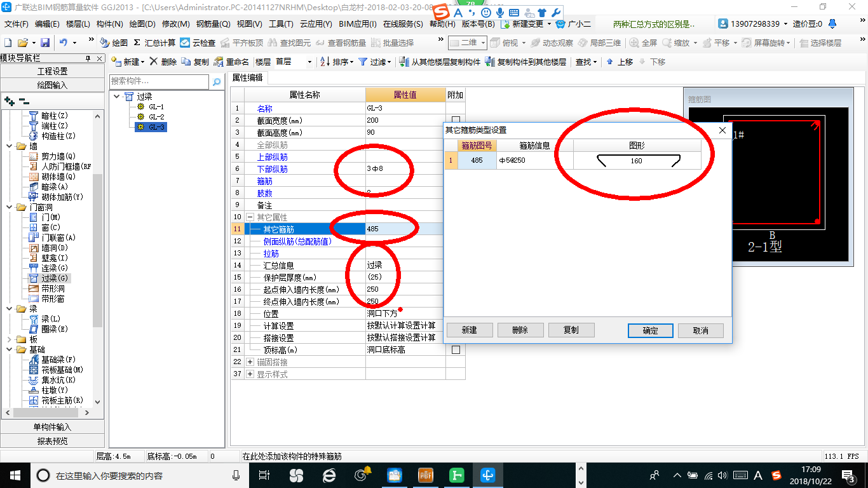Click 从其他楼层复制构件

(440, 62)
